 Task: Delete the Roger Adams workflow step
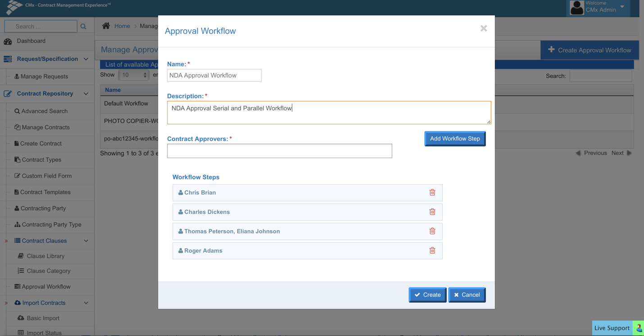(432, 250)
